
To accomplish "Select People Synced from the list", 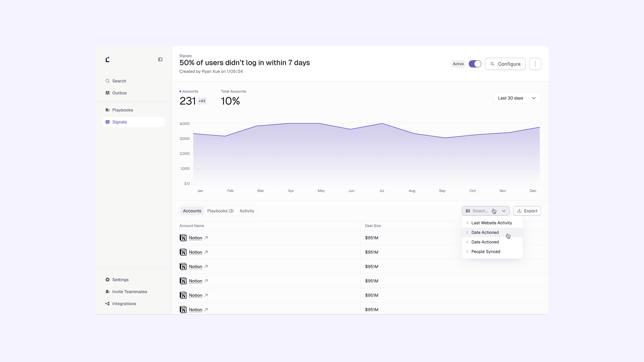I will [486, 251].
